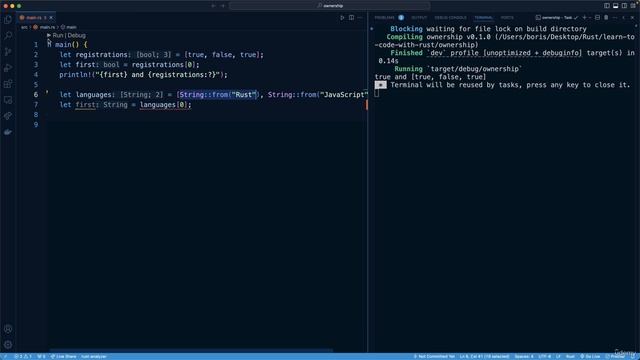Click the lightbulb code action on line 6
This screenshot has height=360, width=640.
click(x=47, y=93)
